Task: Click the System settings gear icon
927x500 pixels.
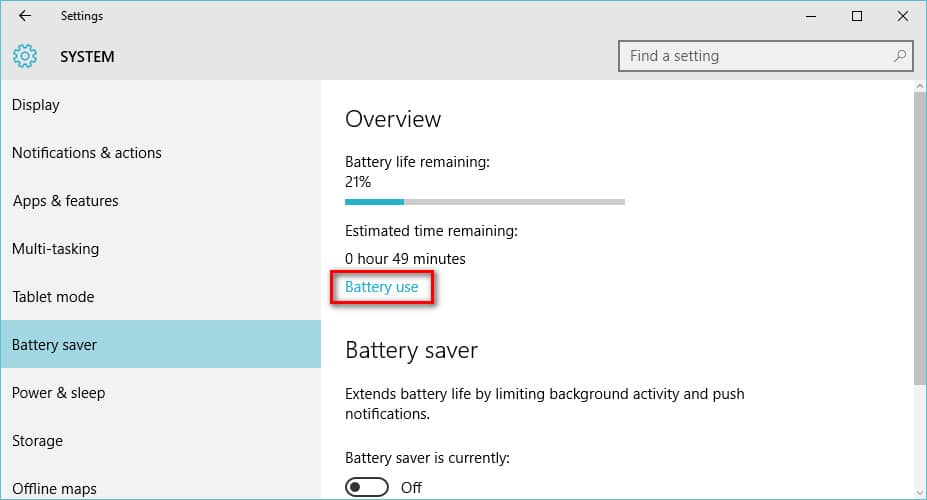Action: point(25,56)
